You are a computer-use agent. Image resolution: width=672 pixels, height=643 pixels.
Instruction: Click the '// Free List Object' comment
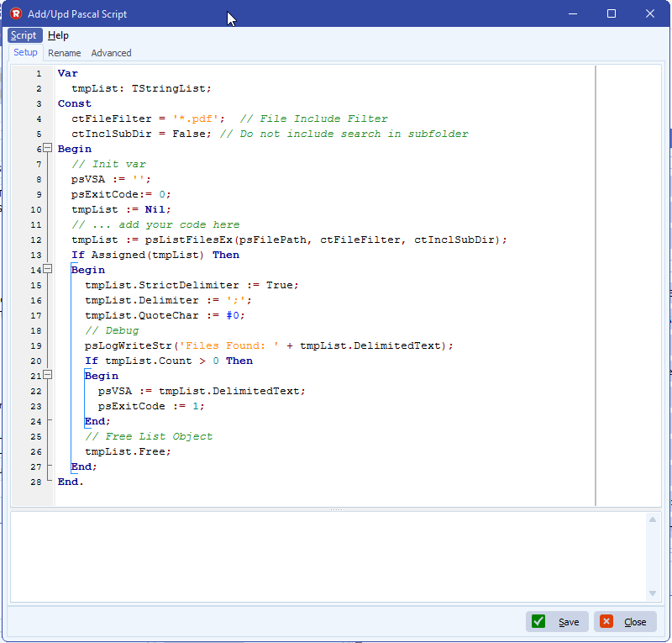coord(149,437)
